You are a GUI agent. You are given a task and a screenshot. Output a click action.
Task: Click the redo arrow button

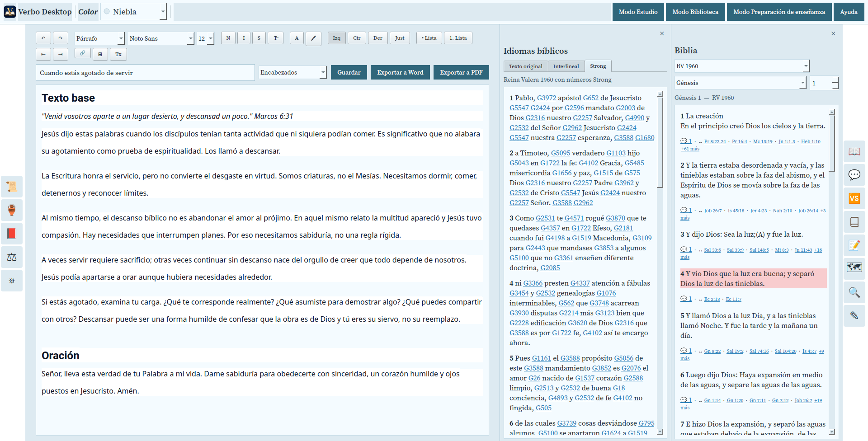tap(61, 38)
